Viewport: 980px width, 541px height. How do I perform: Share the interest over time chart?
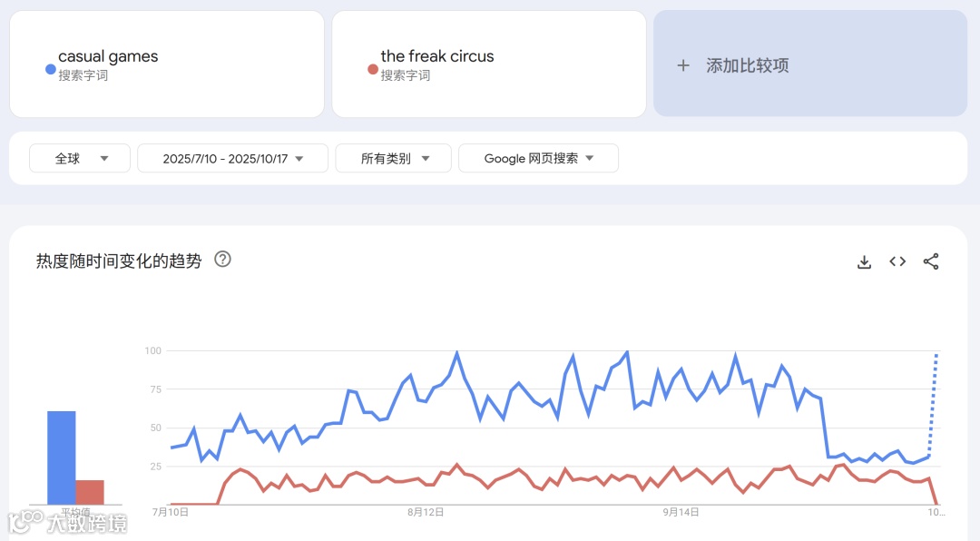click(x=931, y=261)
